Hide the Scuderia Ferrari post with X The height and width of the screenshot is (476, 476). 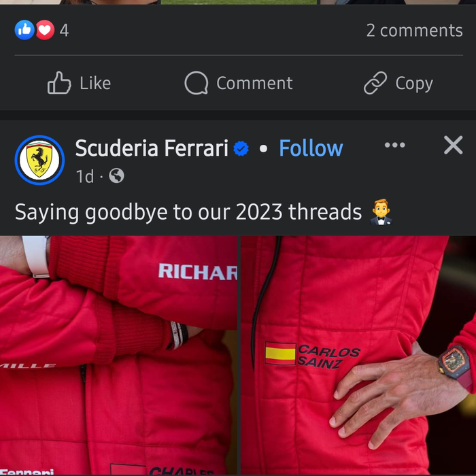tap(454, 145)
